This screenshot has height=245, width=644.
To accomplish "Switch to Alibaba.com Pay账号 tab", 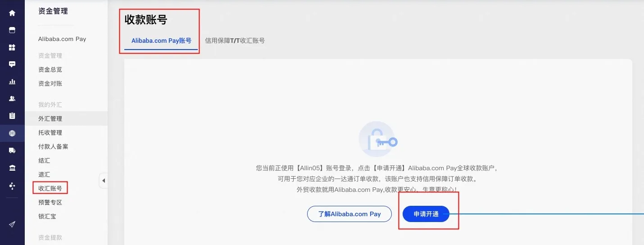I will pyautogui.click(x=161, y=41).
